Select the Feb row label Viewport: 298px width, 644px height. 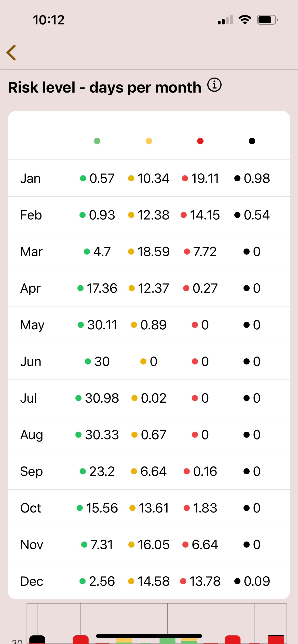click(x=31, y=215)
